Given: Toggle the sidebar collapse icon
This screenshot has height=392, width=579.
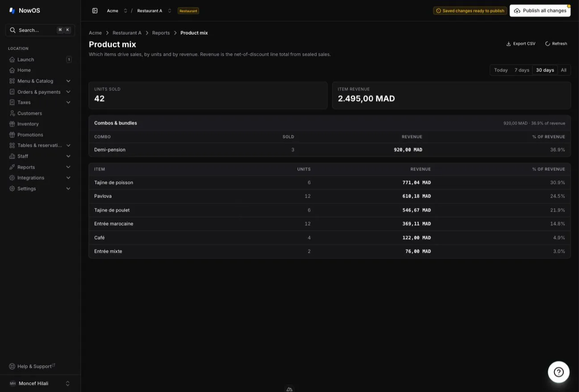Looking at the screenshot, I should coord(95,11).
